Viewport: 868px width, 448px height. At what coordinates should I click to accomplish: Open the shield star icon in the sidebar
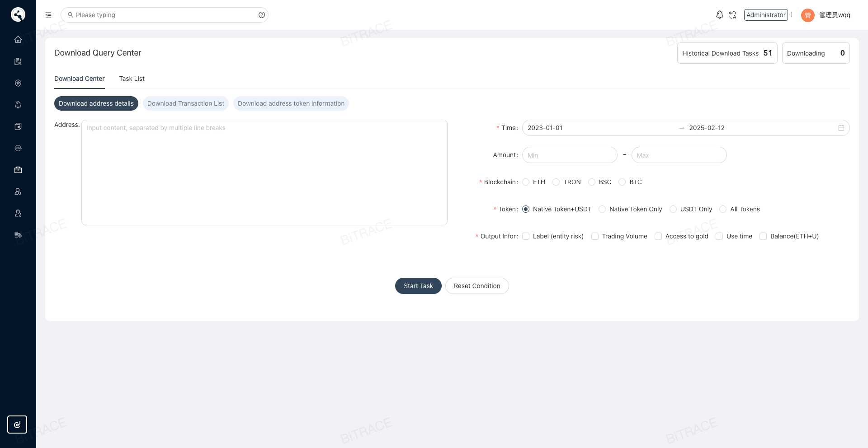(18, 83)
